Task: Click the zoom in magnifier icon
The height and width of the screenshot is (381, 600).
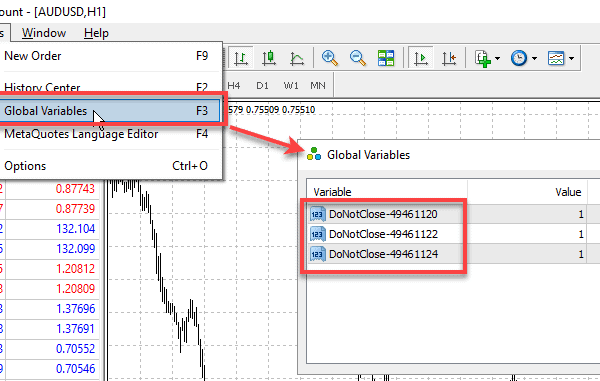Action: (x=329, y=58)
